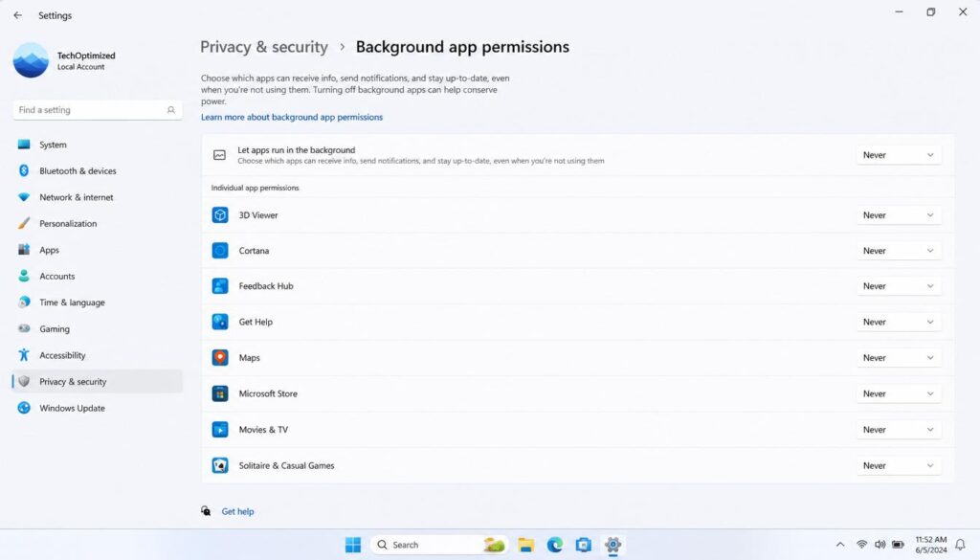Open File Explorer from the taskbar
Viewport: 980px width, 560px height.
click(525, 545)
